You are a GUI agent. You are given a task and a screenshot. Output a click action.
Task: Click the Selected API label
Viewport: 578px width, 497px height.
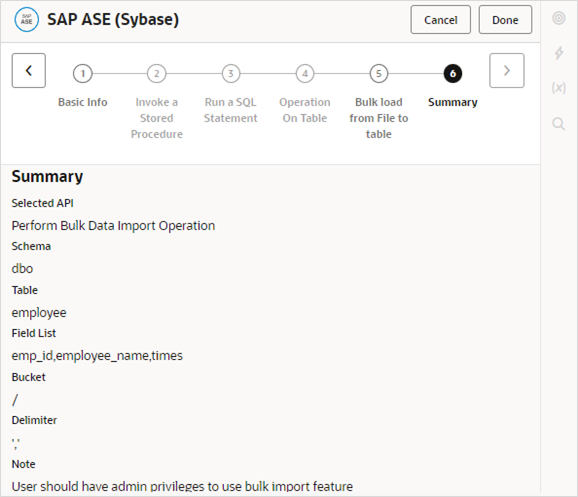[42, 203]
